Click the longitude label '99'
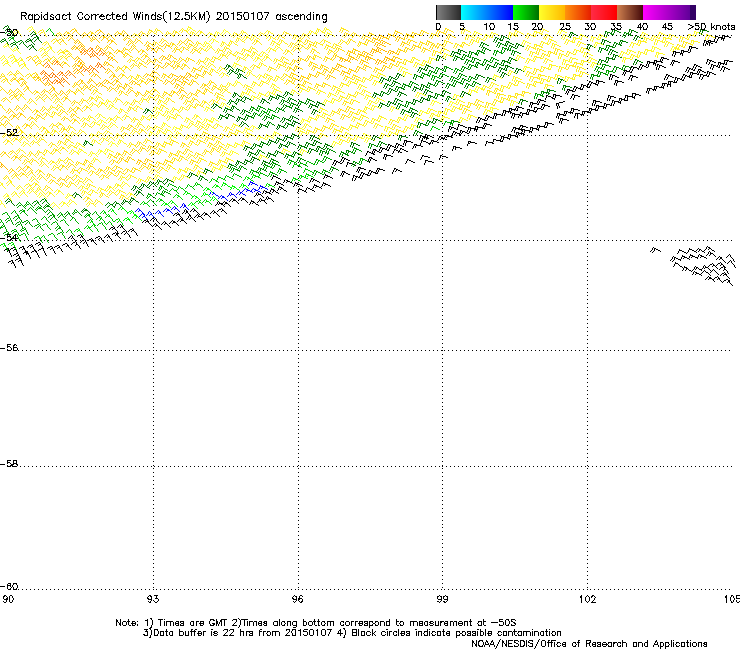 pos(442,599)
